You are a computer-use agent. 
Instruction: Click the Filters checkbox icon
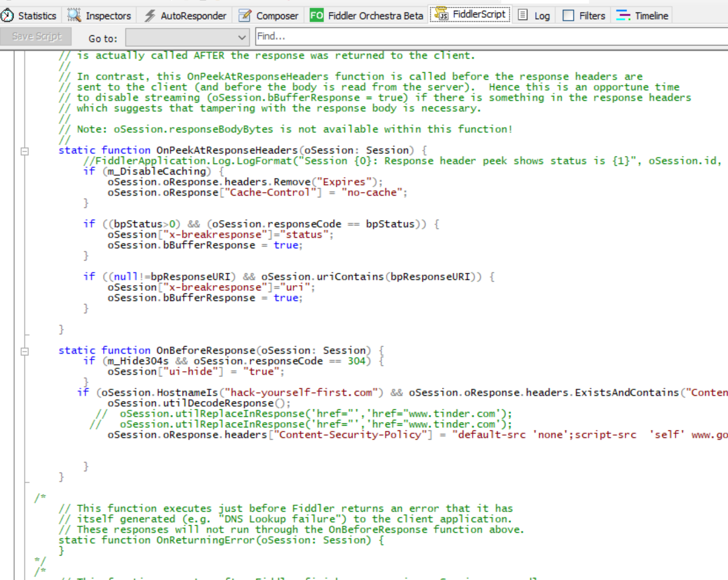pyautogui.click(x=568, y=16)
